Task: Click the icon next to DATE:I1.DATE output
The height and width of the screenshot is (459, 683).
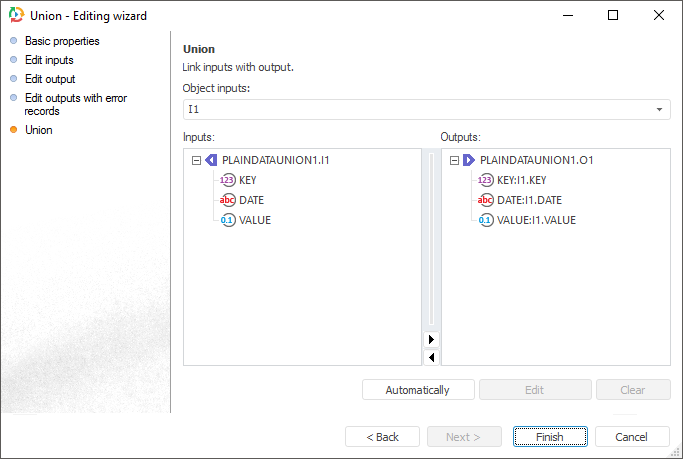Action: point(486,200)
